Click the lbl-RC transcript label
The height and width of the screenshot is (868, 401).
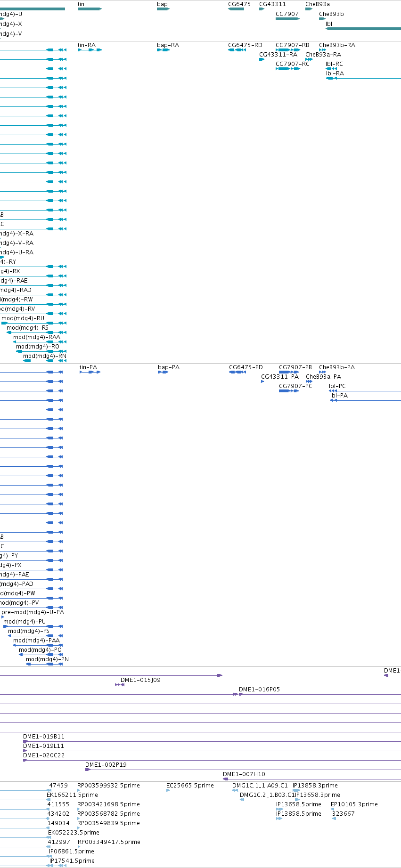[x=334, y=64]
